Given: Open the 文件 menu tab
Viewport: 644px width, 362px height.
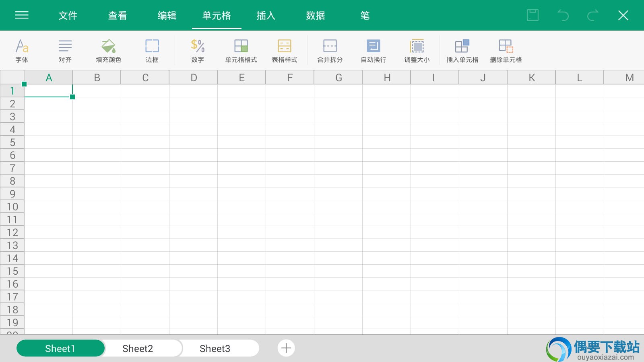Looking at the screenshot, I should [68, 16].
